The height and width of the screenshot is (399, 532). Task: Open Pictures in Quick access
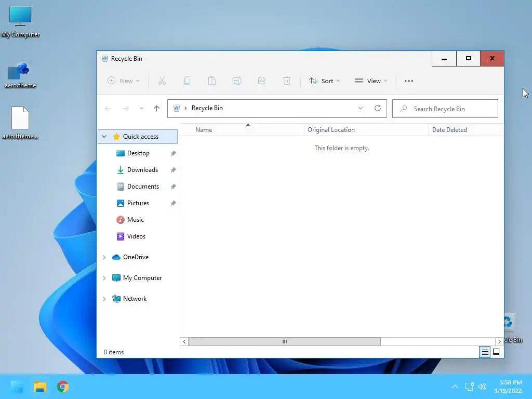coord(138,203)
